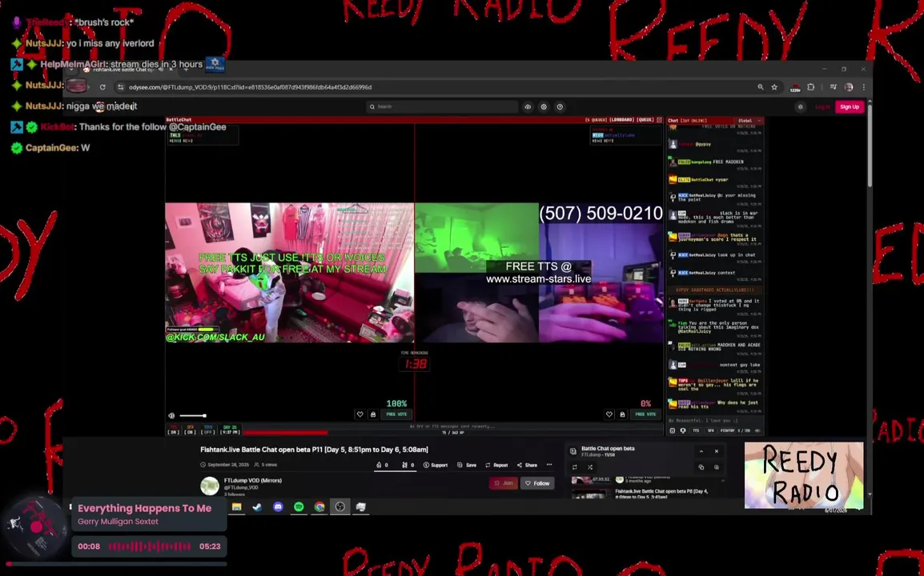The height and width of the screenshot is (576, 924).
Task: Click FREE VOTE under the 100% streamer
Action: (x=396, y=414)
